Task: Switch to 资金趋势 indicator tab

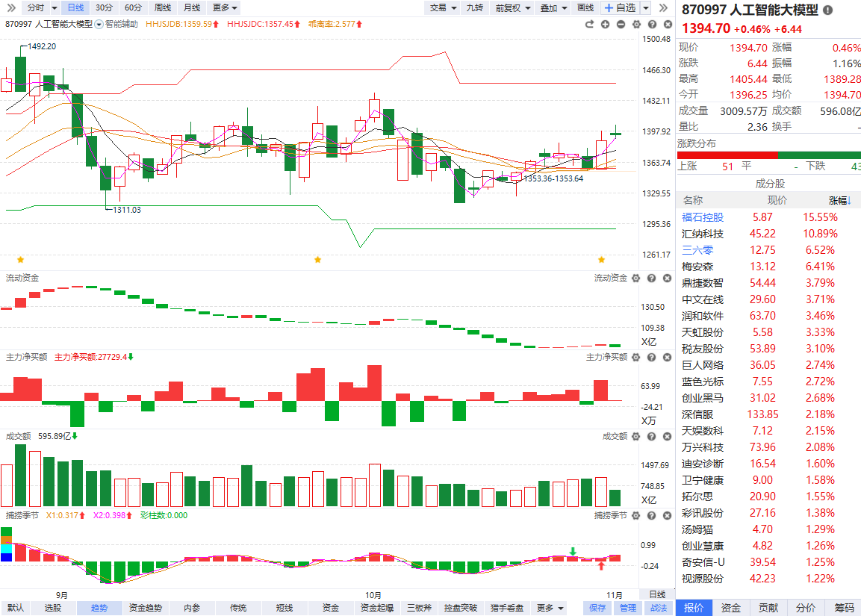Action: click(145, 608)
